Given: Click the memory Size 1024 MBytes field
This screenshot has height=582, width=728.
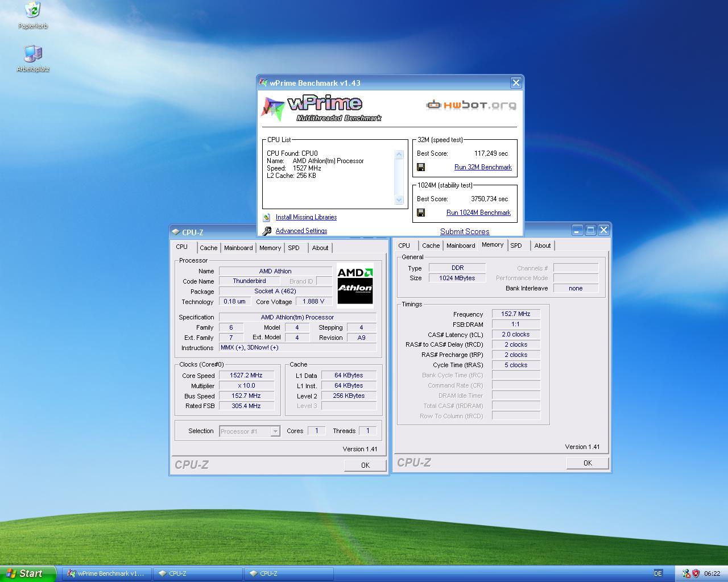Looking at the screenshot, I should [457, 278].
